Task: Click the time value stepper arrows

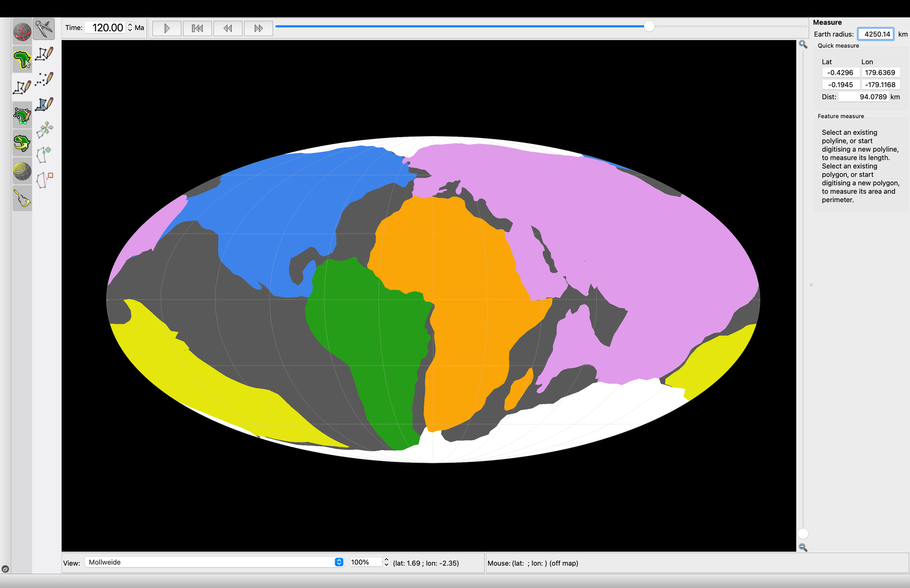Action: point(130,27)
